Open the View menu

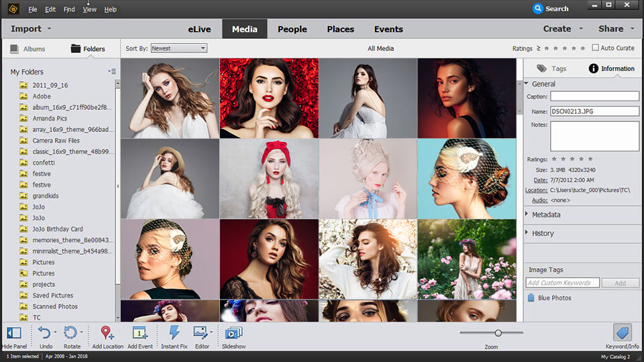click(89, 9)
